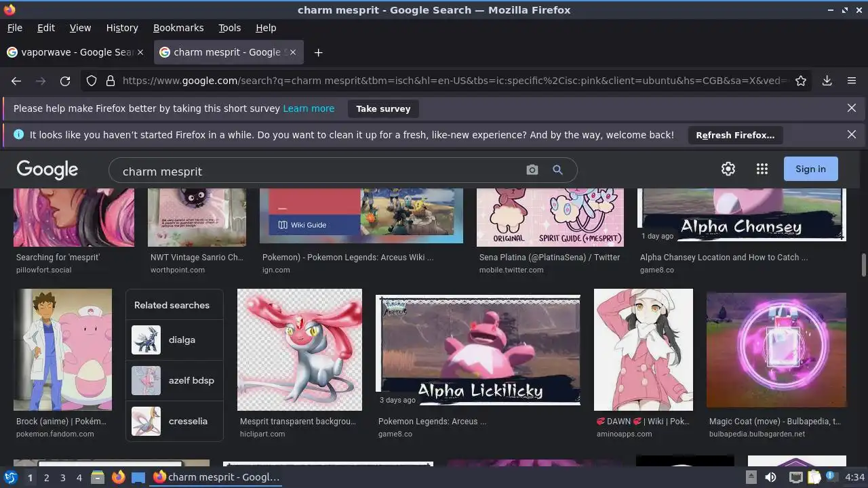Search by image using camera icon
Viewport: 868px width, 488px height.
coord(532,170)
